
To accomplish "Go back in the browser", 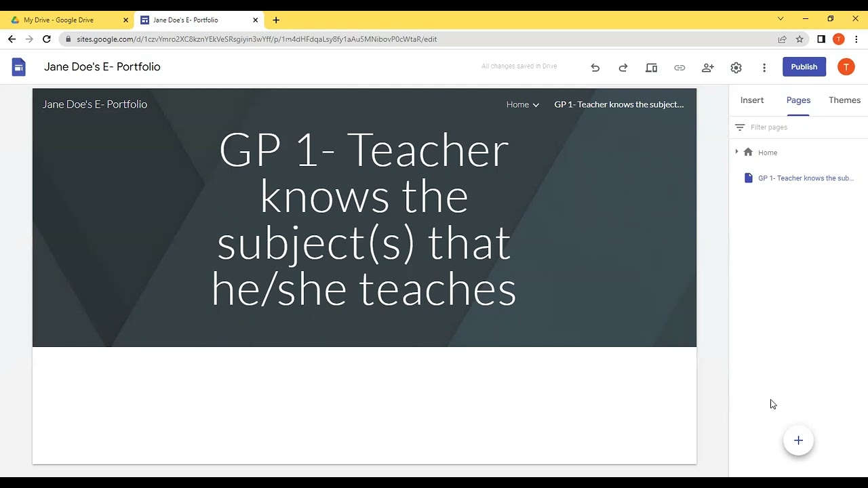I will pos(12,39).
